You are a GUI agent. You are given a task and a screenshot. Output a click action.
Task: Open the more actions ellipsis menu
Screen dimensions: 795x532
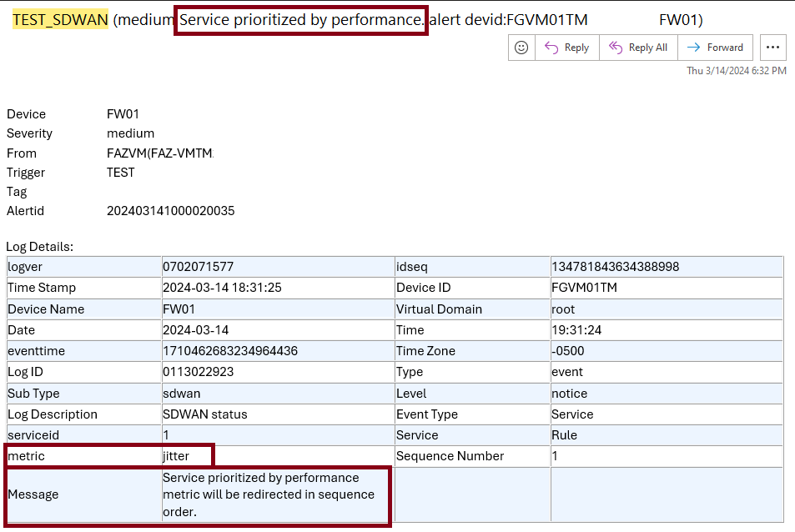[773, 48]
